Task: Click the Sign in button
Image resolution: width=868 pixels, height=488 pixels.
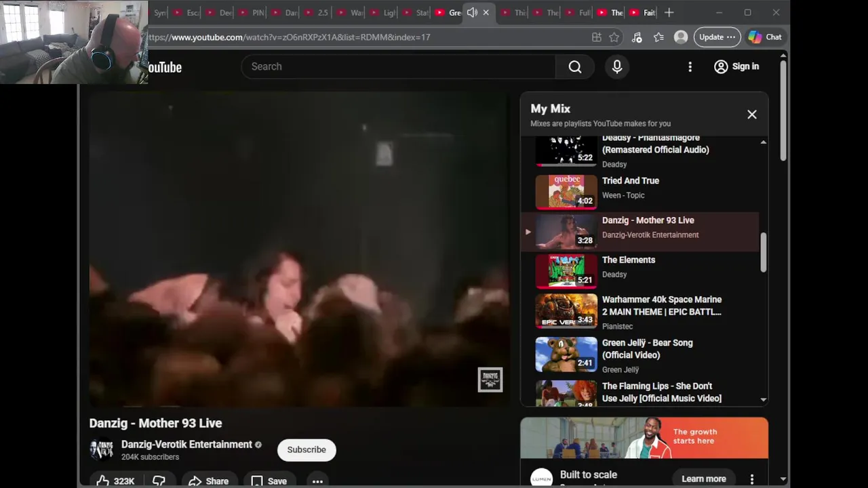Action: tap(736, 66)
